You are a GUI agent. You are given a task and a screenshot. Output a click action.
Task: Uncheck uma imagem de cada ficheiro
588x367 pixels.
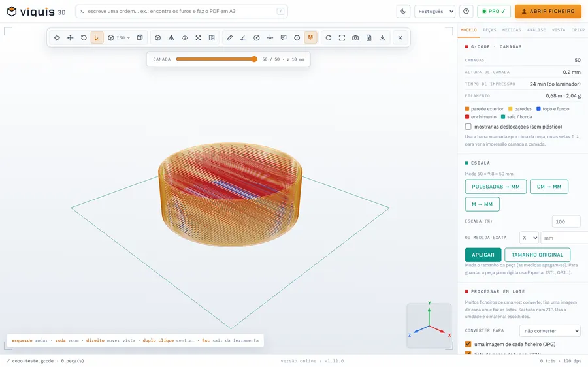coord(468,344)
